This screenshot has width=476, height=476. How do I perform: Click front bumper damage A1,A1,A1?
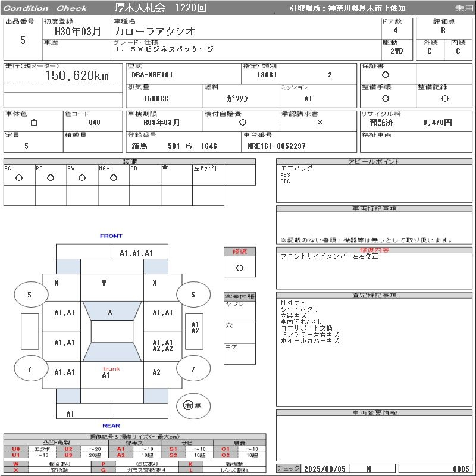coord(136,253)
